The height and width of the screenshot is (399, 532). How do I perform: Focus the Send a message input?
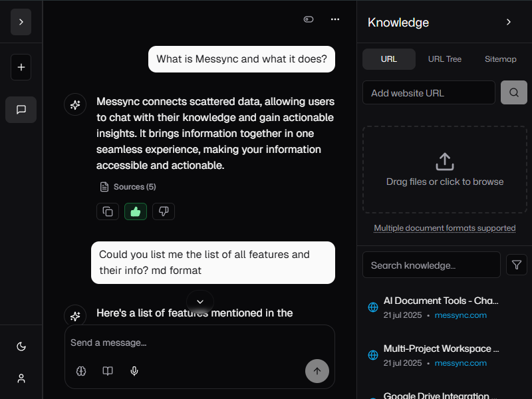pos(199,342)
